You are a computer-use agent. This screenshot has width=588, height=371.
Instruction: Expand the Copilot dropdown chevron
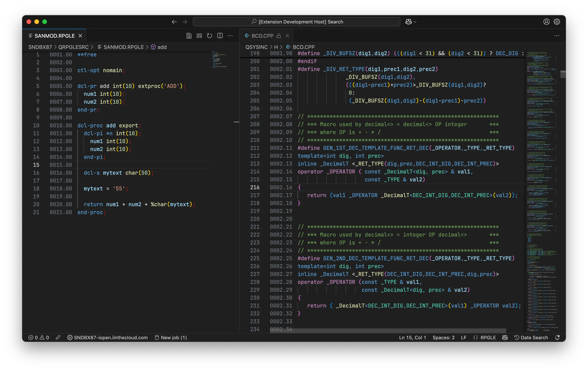415,22
